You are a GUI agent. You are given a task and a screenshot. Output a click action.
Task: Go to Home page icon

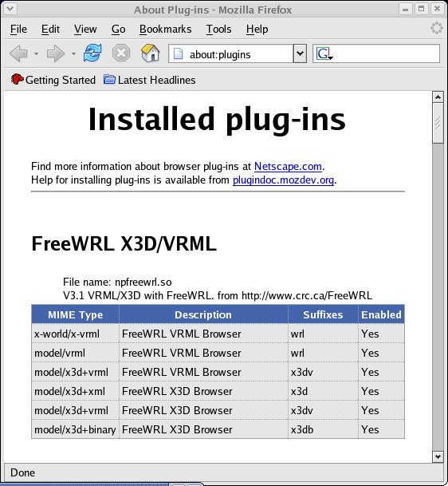(x=151, y=53)
